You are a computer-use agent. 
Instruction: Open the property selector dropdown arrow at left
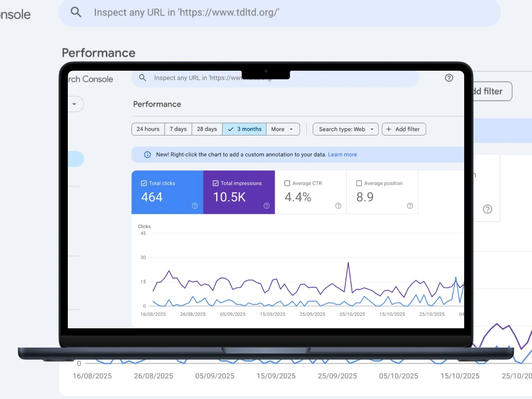(74, 104)
